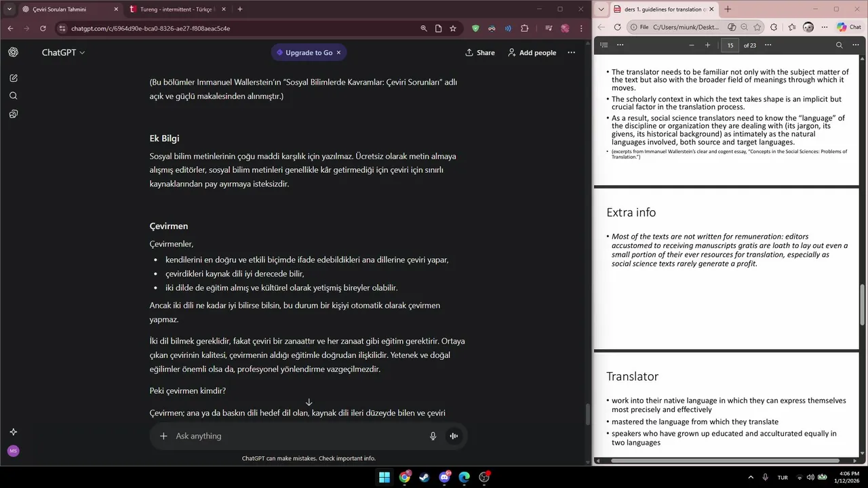The height and width of the screenshot is (488, 868).
Task: Zoom out the PDF with the minus button
Action: 692,45
